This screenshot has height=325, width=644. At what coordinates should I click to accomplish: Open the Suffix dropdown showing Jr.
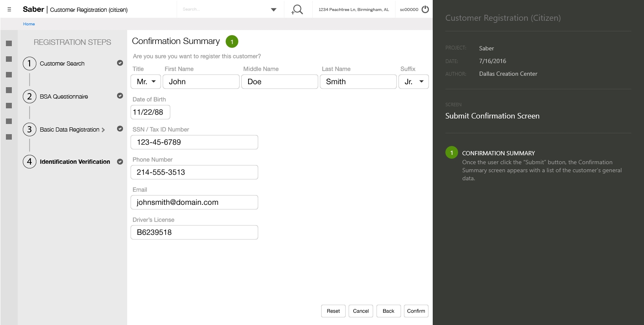pos(414,82)
